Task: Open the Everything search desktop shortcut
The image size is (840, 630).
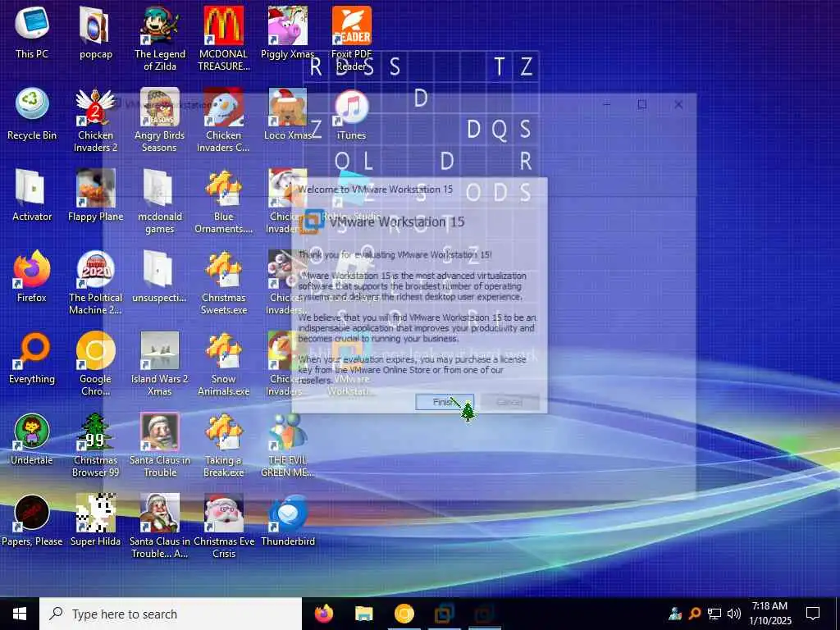Action: pyautogui.click(x=32, y=358)
